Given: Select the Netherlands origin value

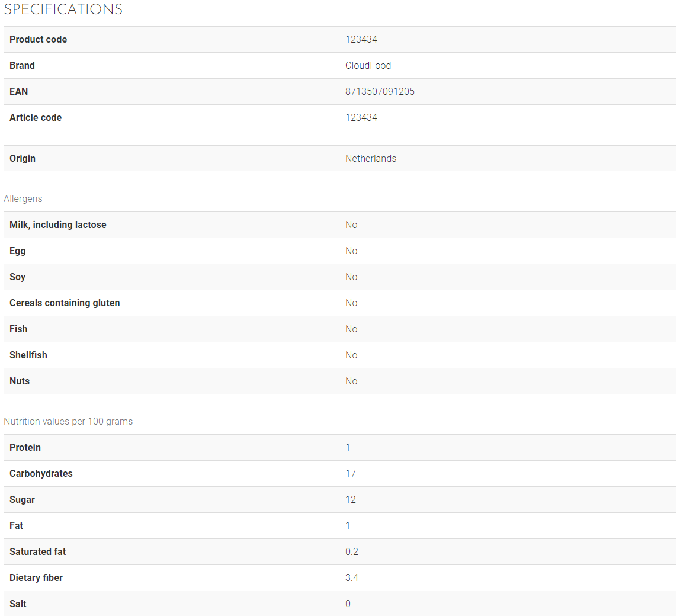Looking at the screenshot, I should [371, 159].
